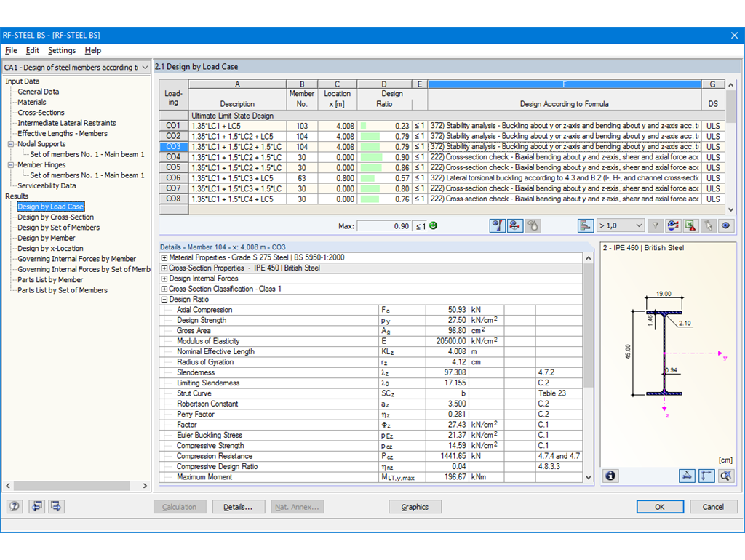This screenshot has width=745, height=560.
Task: Open Effective Lengths - Members
Action: tap(63, 134)
